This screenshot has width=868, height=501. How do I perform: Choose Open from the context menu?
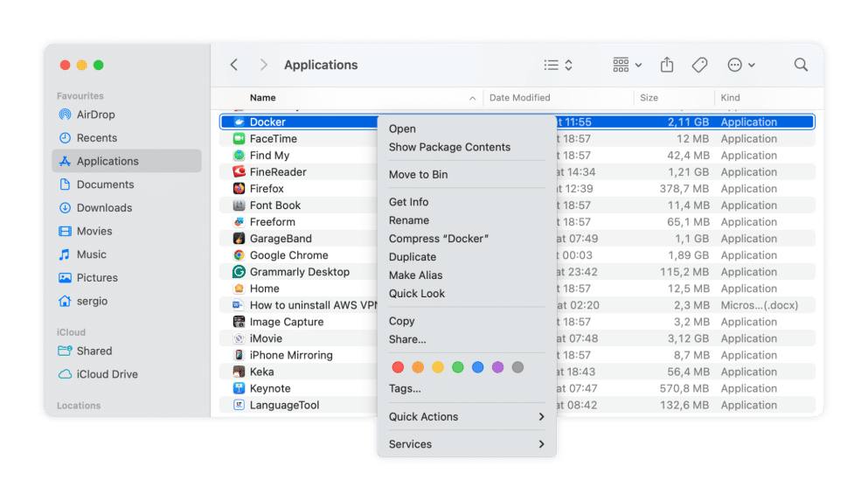[x=467, y=129]
